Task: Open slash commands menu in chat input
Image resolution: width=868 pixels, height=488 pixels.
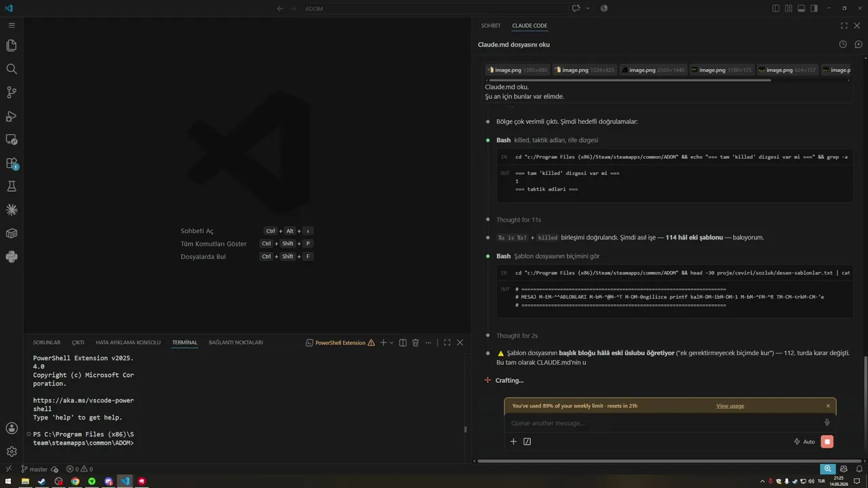Action: [x=527, y=441]
